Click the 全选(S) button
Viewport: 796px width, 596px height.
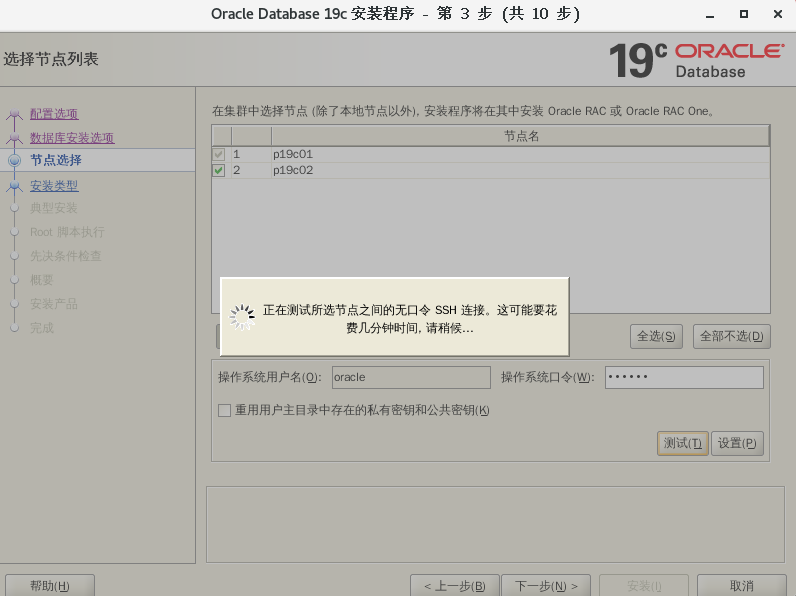(x=656, y=336)
